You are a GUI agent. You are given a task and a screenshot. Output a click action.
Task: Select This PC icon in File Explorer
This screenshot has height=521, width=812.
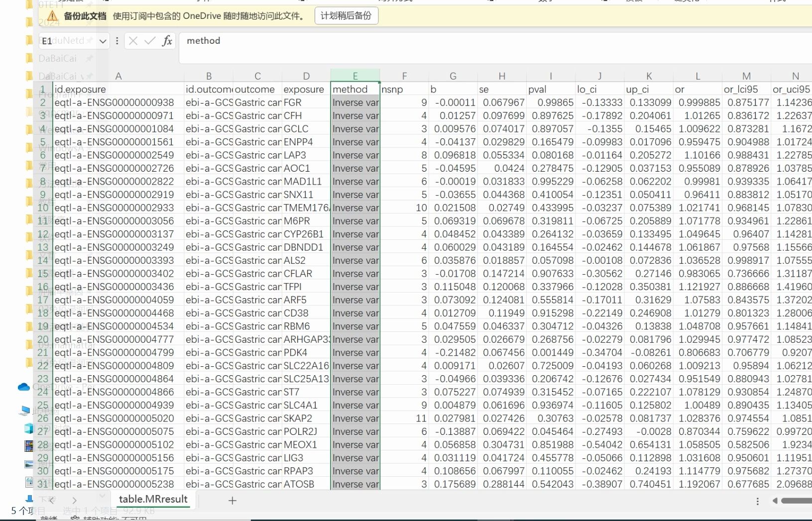click(24, 411)
